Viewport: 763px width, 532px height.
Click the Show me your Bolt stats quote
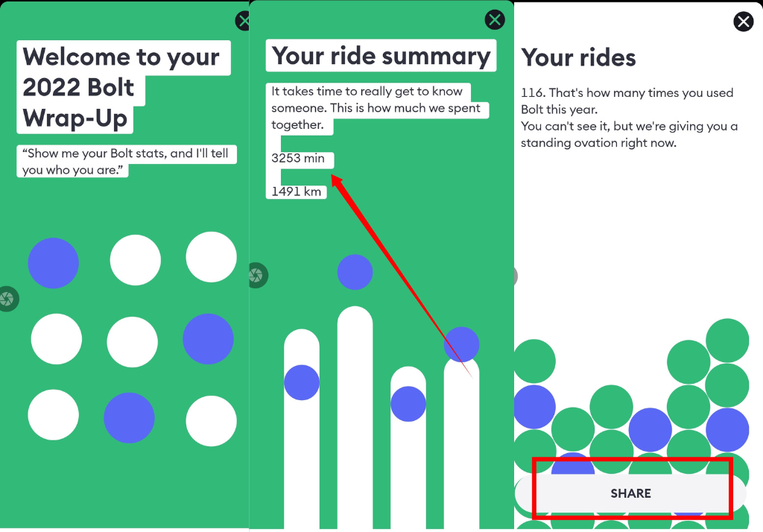coord(127,161)
